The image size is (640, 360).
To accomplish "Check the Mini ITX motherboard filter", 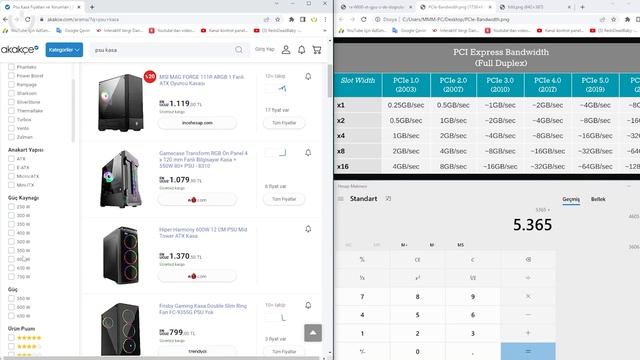I will click(x=11, y=185).
